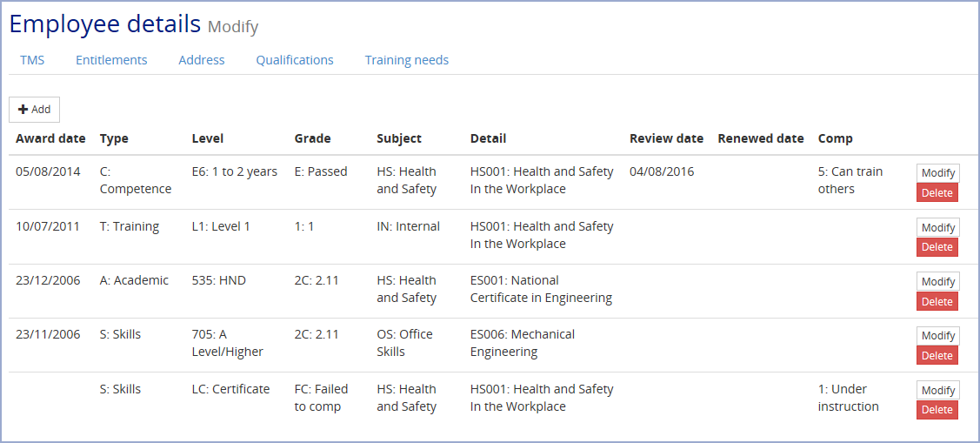
Task: Click the Comp column header
Action: coord(835,138)
